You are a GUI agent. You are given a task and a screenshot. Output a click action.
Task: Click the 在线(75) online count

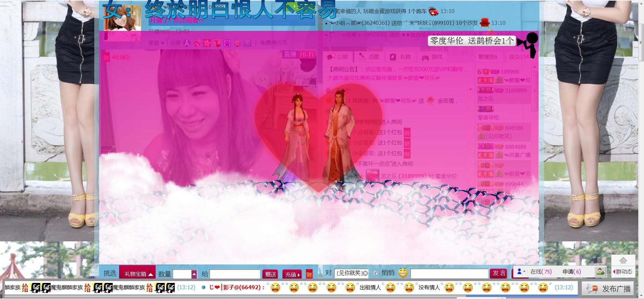[541, 272]
